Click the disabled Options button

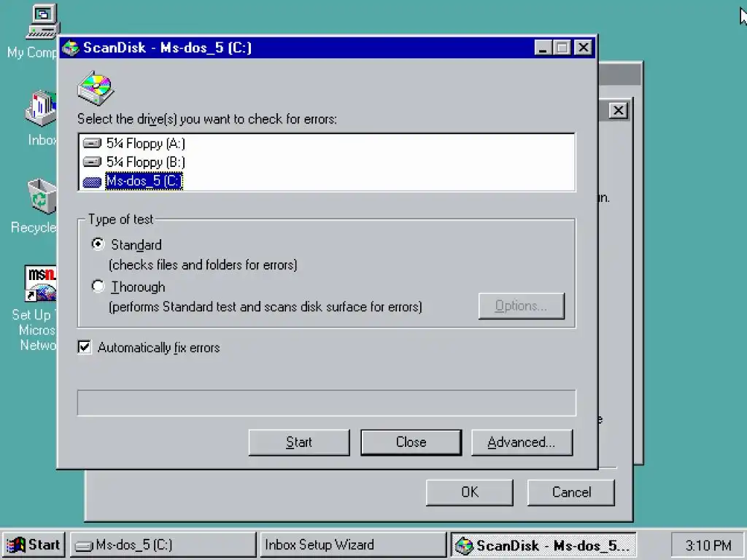pyautogui.click(x=522, y=306)
